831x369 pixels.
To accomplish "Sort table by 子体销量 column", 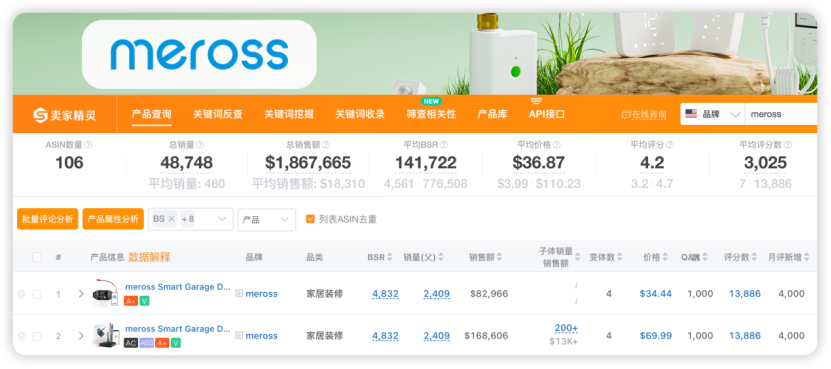I will coord(578,257).
